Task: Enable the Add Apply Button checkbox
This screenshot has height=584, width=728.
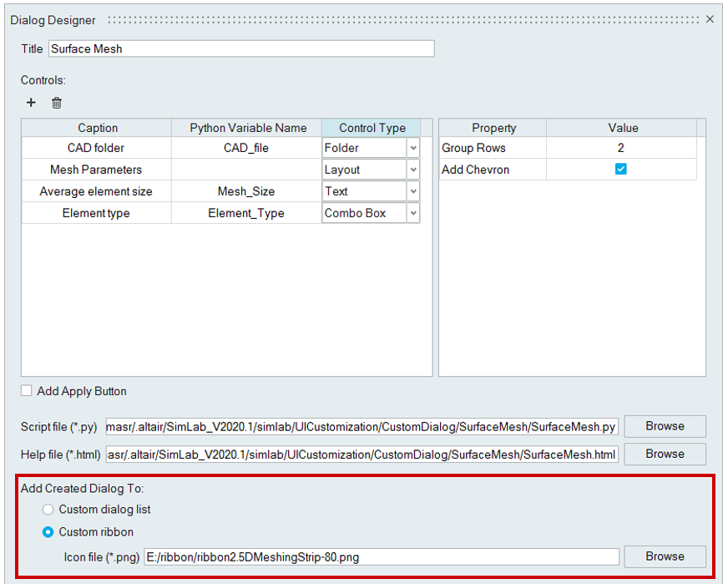Action: click(28, 391)
